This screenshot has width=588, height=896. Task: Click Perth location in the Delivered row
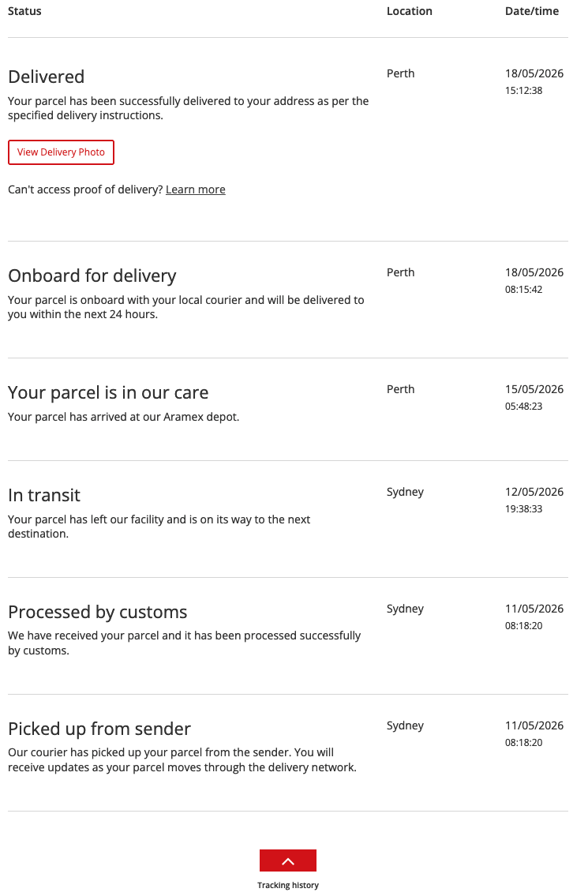pyautogui.click(x=401, y=73)
